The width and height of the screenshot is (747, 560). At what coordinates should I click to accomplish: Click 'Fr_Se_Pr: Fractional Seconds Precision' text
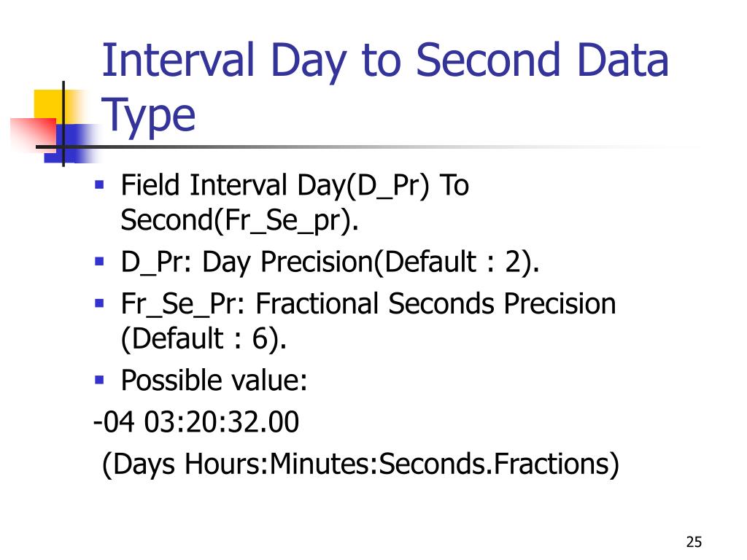(x=368, y=304)
